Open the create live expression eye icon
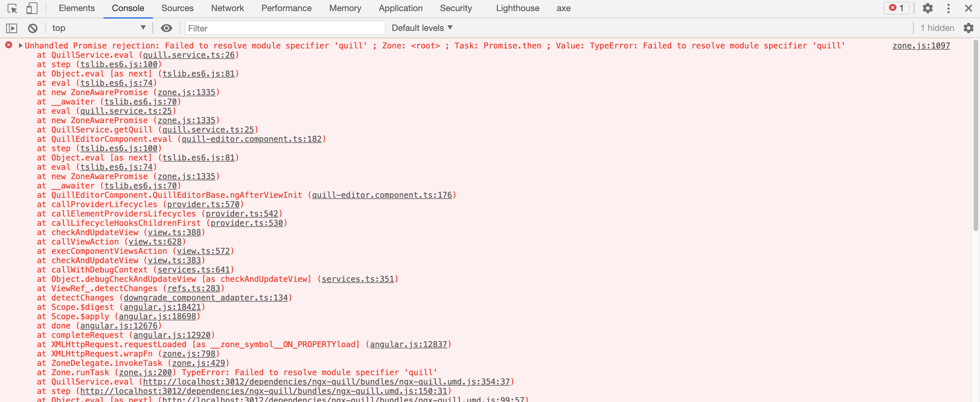The height and width of the screenshot is (402, 980). click(x=167, y=28)
